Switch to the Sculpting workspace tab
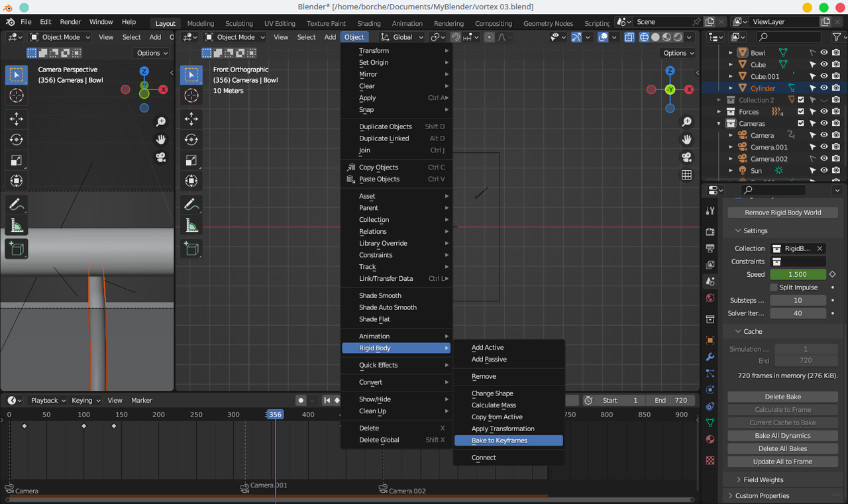 238,23
